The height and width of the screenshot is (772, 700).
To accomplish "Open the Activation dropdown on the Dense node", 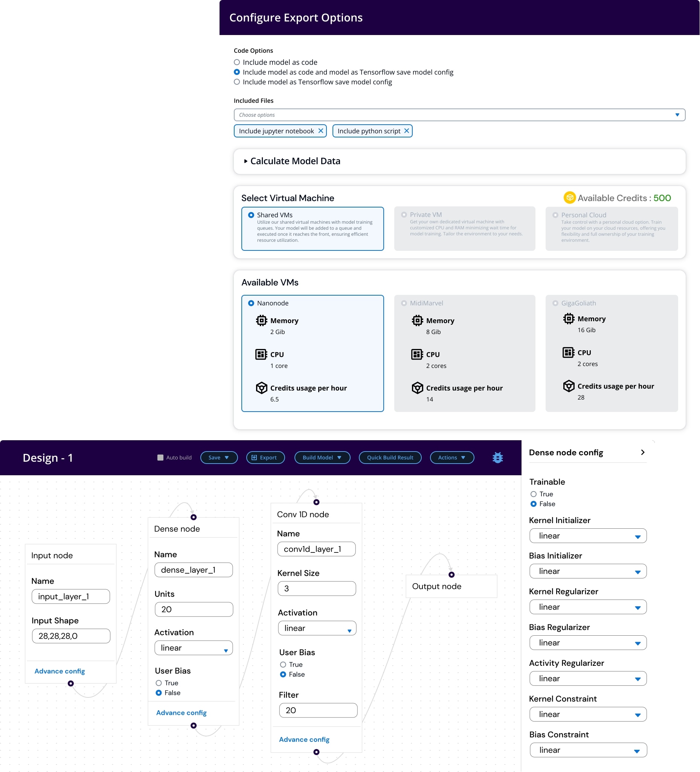I will click(194, 648).
